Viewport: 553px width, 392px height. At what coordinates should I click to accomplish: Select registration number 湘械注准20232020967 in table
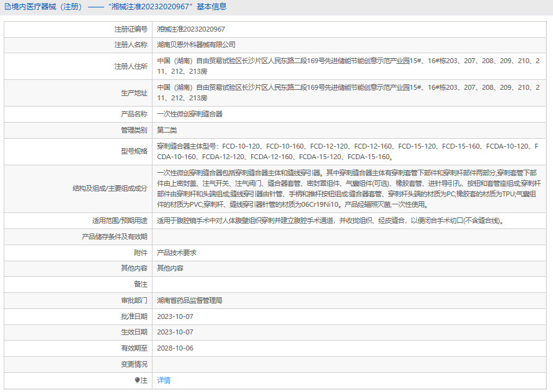pyautogui.click(x=191, y=29)
